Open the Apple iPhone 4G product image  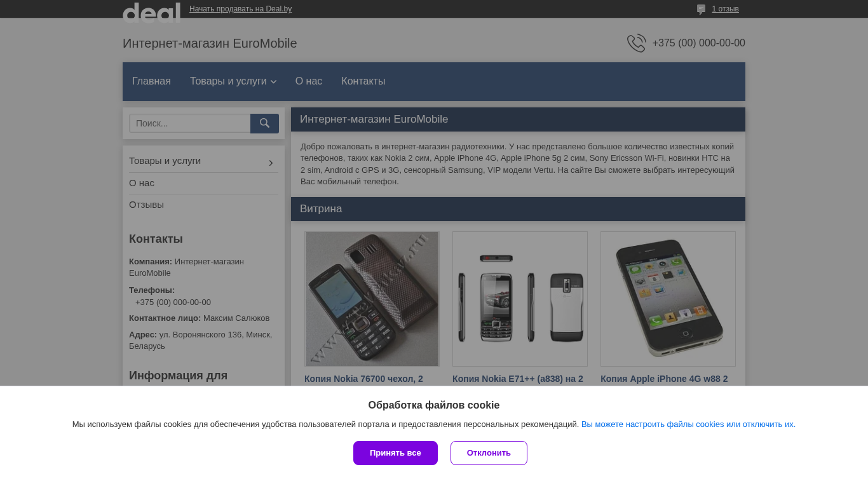[668, 299]
